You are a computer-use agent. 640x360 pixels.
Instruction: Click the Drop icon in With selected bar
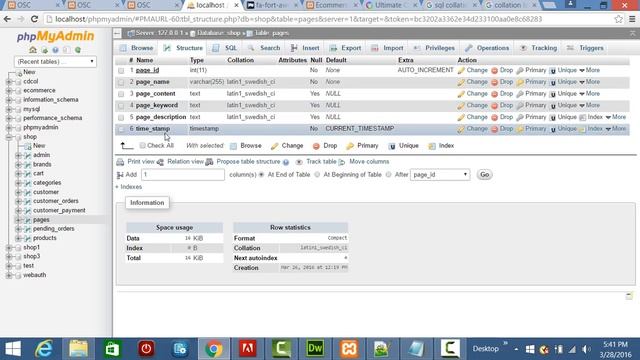316,146
